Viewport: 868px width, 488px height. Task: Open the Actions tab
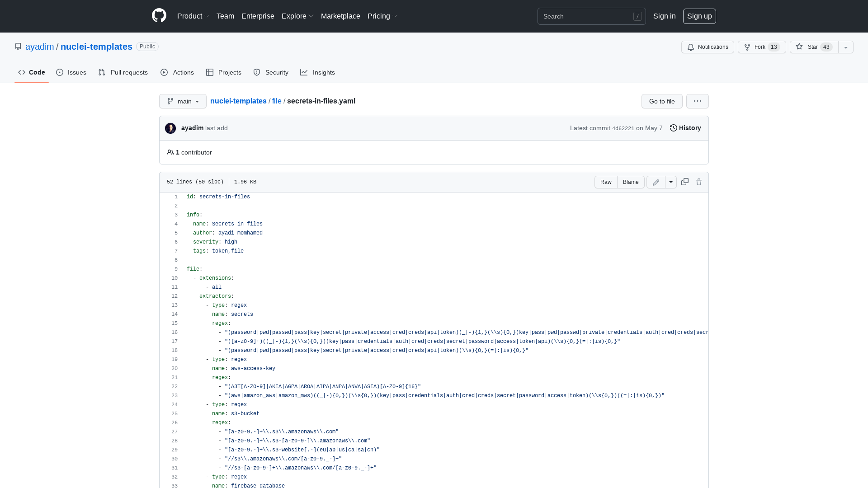click(177, 72)
